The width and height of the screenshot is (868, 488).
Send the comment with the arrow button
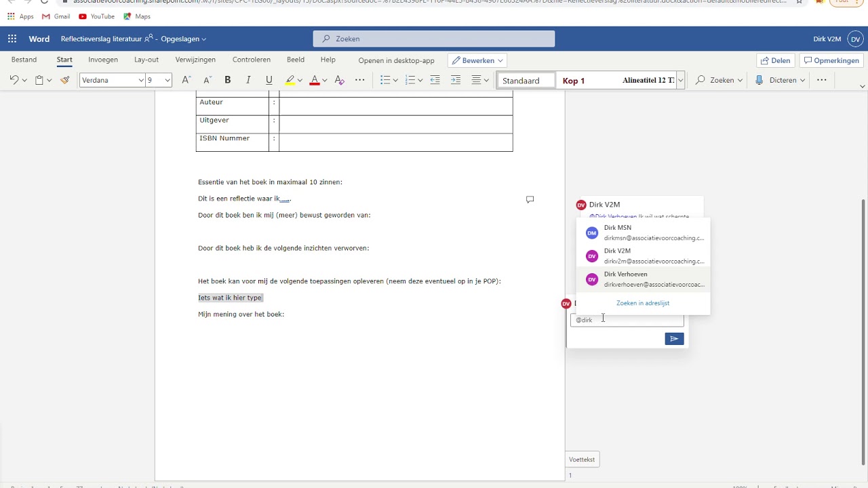(x=674, y=339)
